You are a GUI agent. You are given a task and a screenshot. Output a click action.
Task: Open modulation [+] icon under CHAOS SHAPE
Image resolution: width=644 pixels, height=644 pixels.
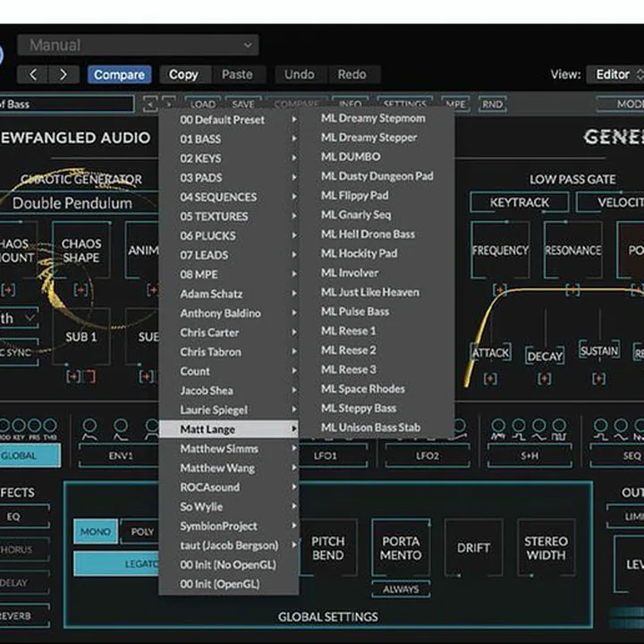pos(80,290)
